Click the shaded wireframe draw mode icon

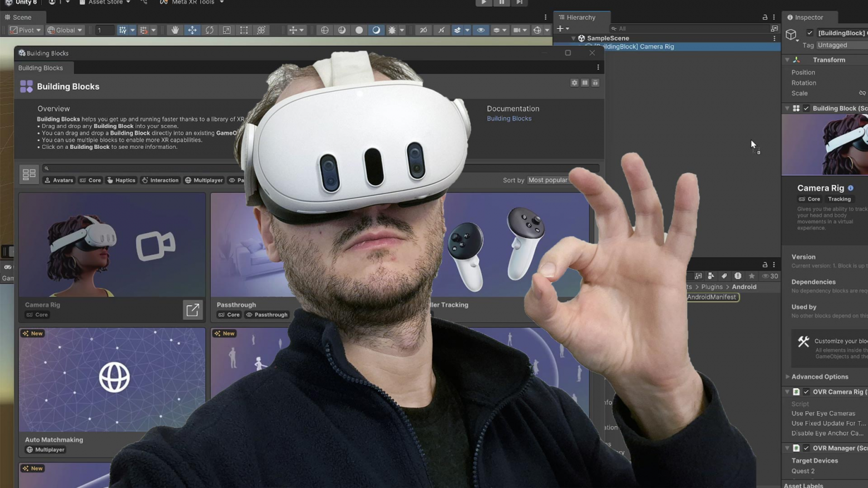click(342, 30)
